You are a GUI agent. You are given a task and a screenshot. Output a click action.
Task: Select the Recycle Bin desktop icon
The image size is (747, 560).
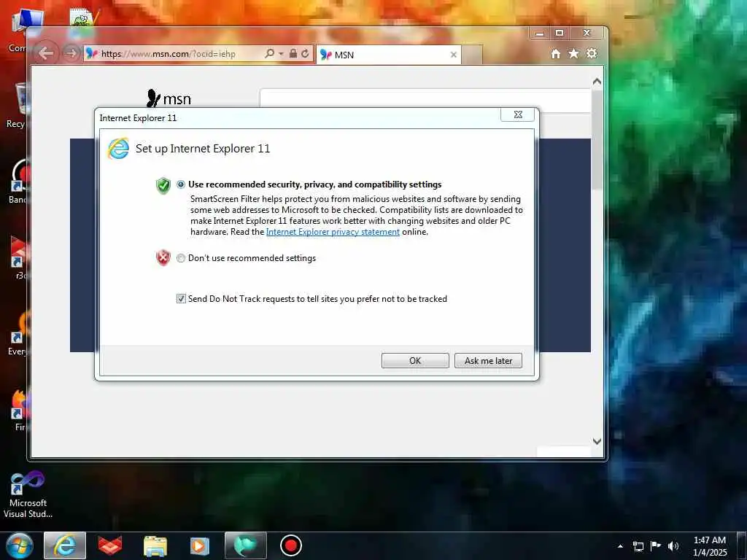(18, 106)
